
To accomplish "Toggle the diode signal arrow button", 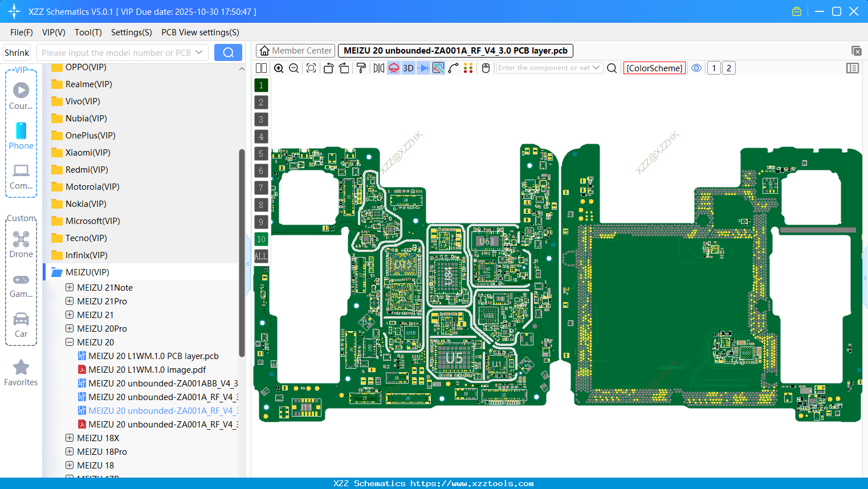I will point(423,68).
